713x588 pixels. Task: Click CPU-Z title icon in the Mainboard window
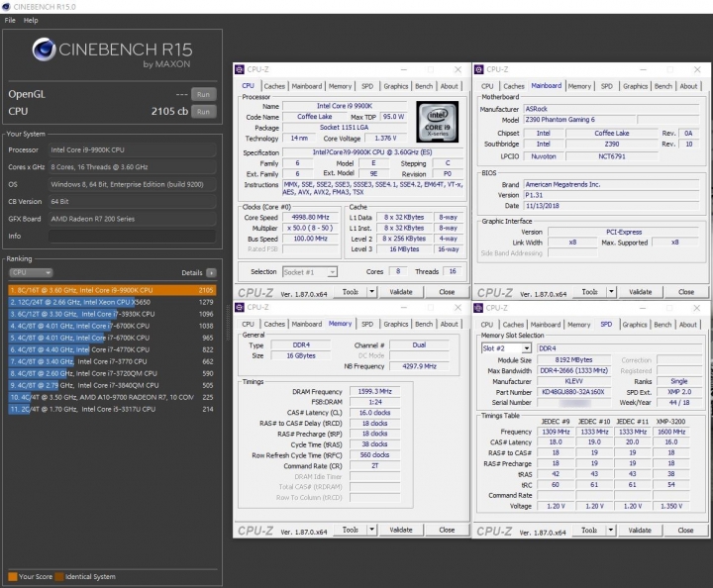click(x=479, y=69)
